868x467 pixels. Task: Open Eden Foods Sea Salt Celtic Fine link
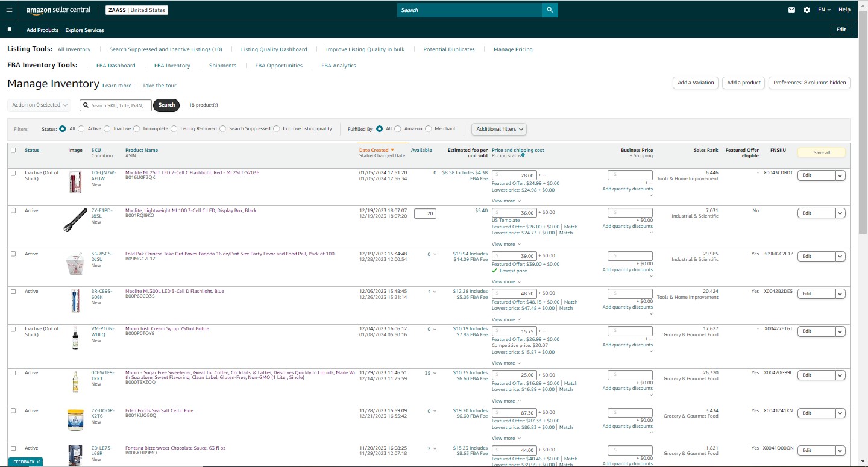[159, 411]
